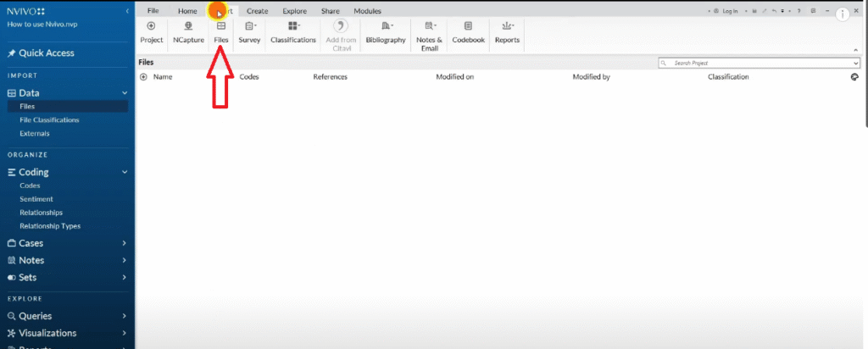
Task: Collapse the ribbon with the small chevron
Action: [855, 50]
